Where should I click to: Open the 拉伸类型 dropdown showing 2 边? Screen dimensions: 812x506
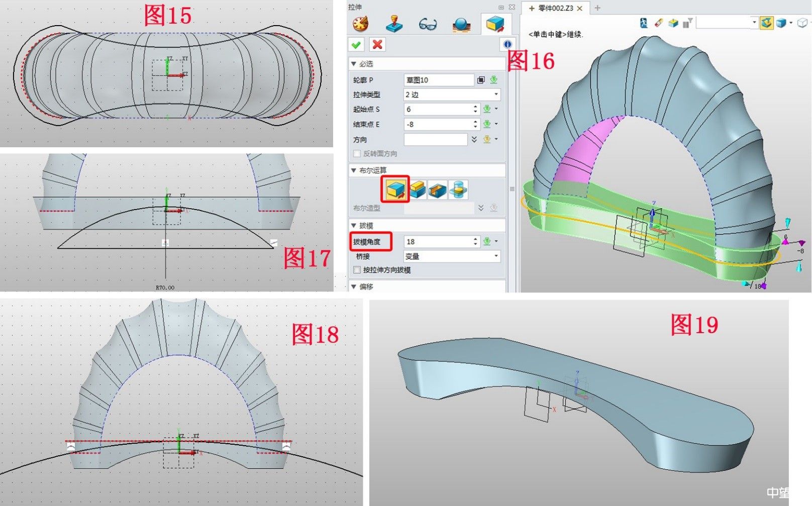coord(452,94)
